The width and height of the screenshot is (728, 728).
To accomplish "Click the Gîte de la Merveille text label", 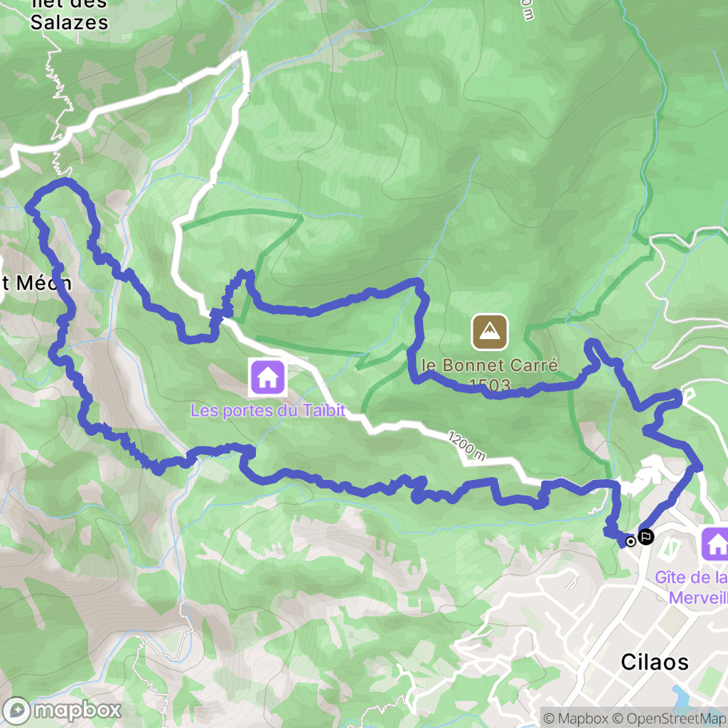I will pyautogui.click(x=691, y=587).
